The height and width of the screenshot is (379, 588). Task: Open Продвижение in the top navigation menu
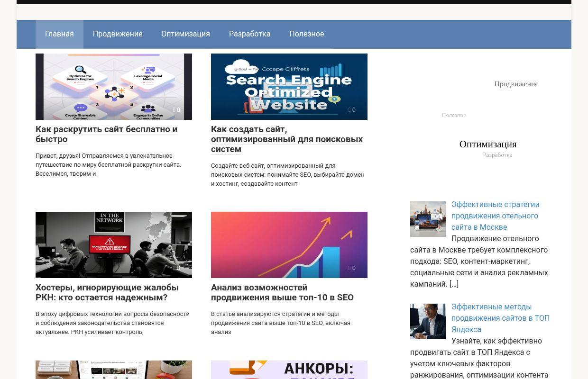pos(118,34)
